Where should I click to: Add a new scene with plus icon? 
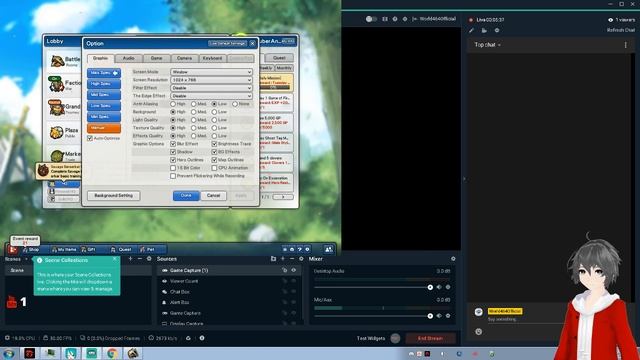pyautogui.click(x=131, y=259)
